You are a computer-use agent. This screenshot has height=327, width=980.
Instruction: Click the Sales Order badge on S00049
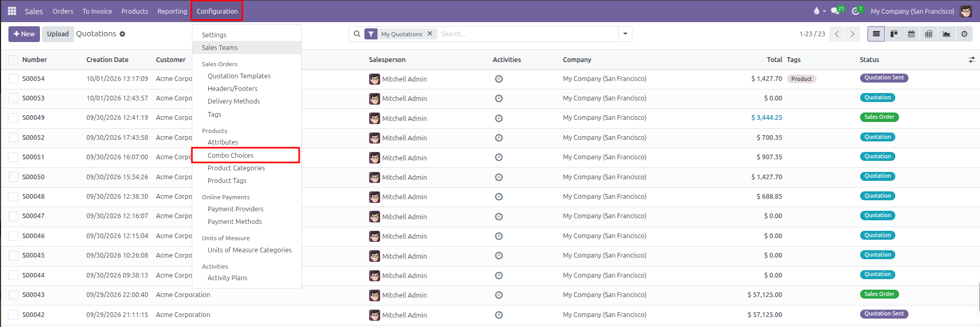879,117
